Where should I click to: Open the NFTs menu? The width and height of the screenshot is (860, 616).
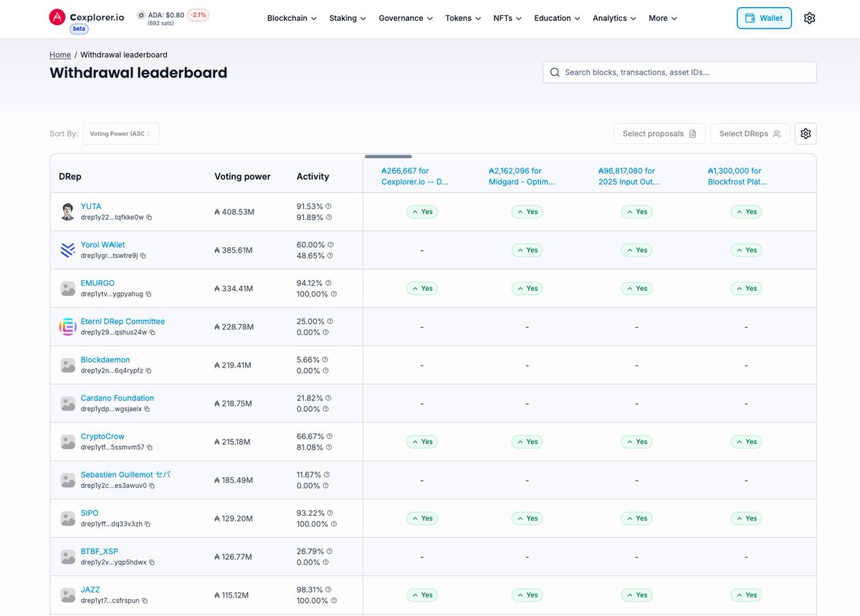[507, 18]
